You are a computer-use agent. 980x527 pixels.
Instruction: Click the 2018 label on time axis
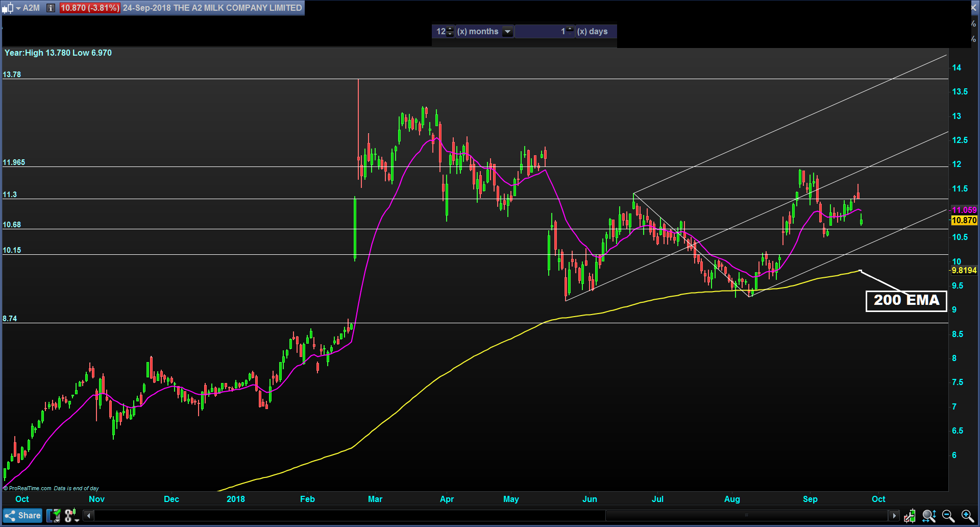point(236,499)
